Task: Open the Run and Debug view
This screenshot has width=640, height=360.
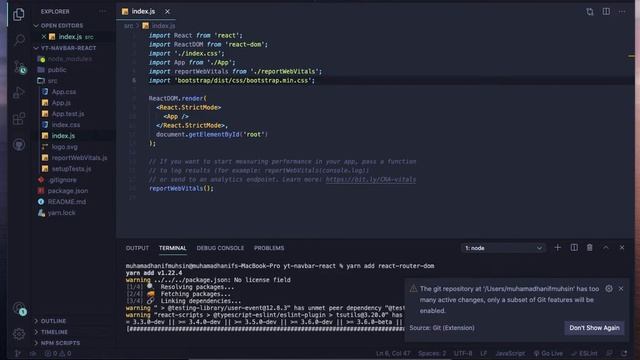Action: [x=19, y=93]
